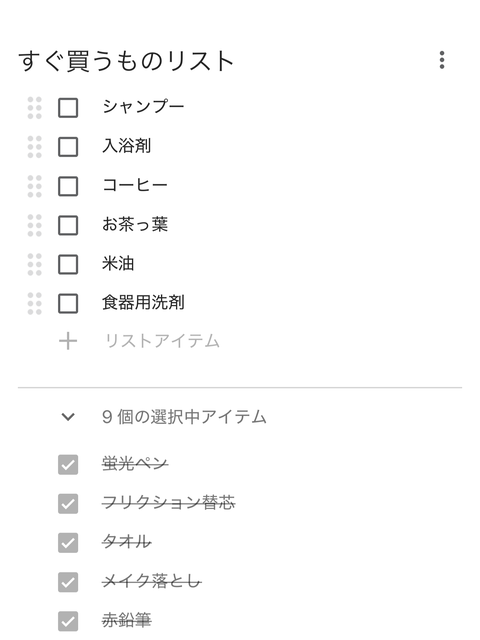
Task: Click drag handle beside 食器用洗剤
Action: click(x=35, y=303)
